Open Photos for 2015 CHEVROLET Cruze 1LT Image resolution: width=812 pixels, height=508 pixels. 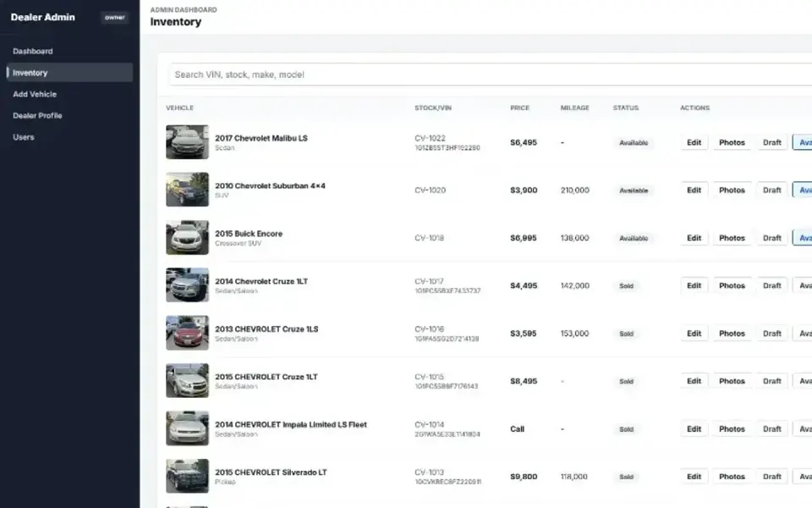click(732, 381)
